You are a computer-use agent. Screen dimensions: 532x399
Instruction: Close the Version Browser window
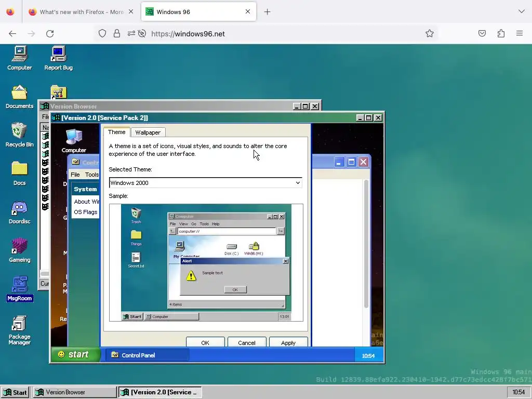[x=315, y=107]
